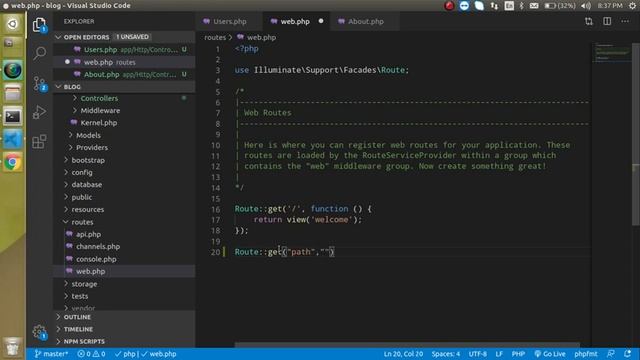Open the Explorer view icon
Viewport: 640px width, 360px height.
coord(40,24)
